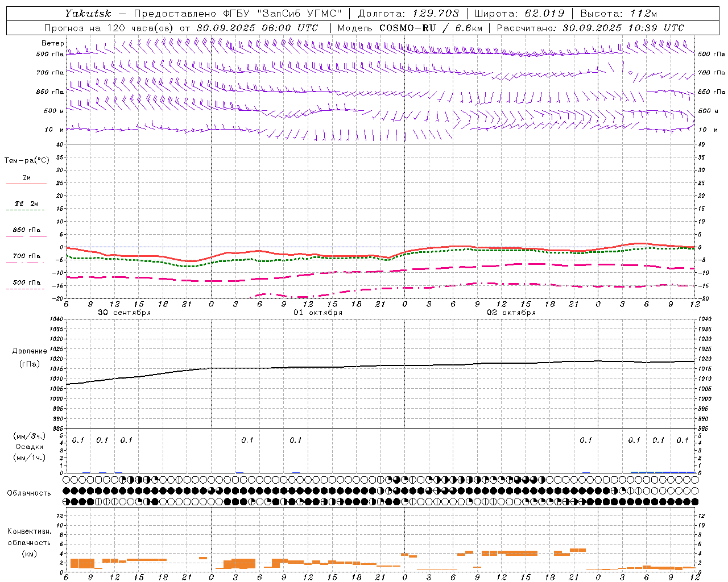Click the '12' value on left convective cloud axis

click(59, 516)
